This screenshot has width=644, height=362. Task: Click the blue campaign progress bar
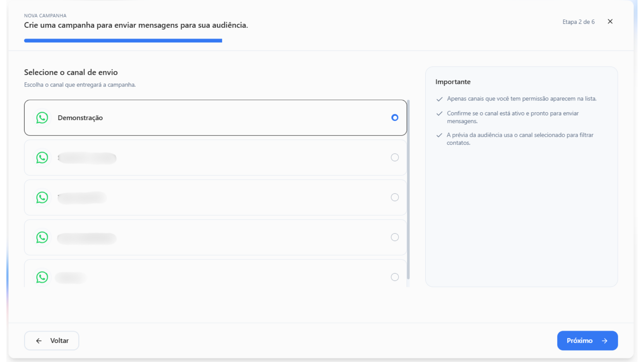[123, 41]
